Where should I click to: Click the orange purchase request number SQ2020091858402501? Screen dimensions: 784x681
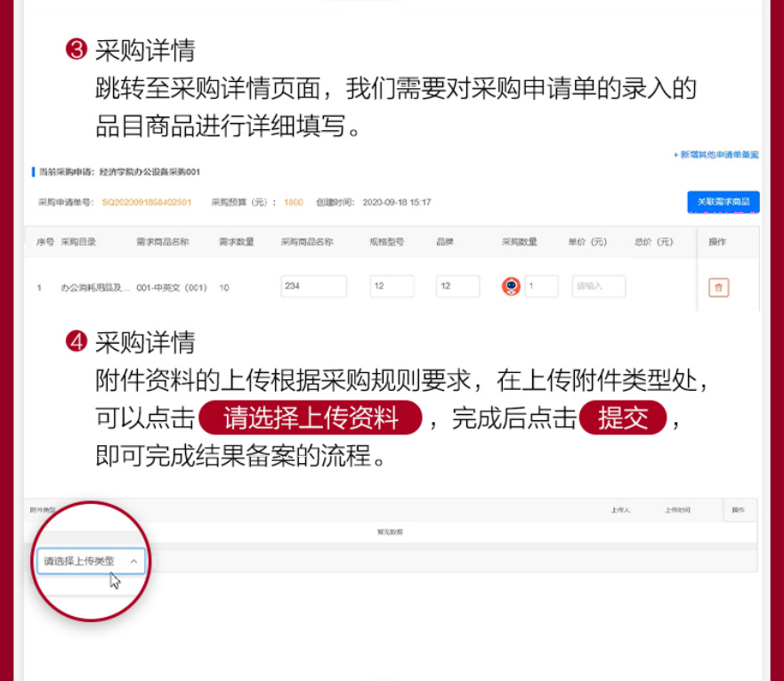pyautogui.click(x=146, y=202)
